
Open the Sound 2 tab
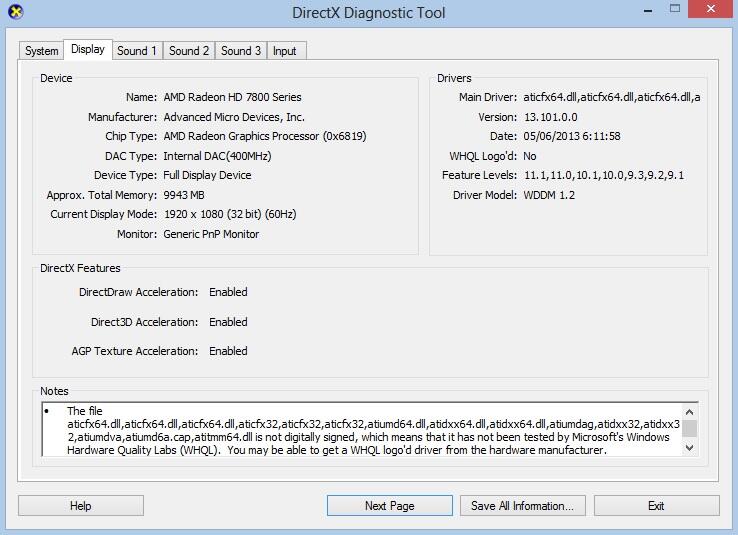(189, 51)
